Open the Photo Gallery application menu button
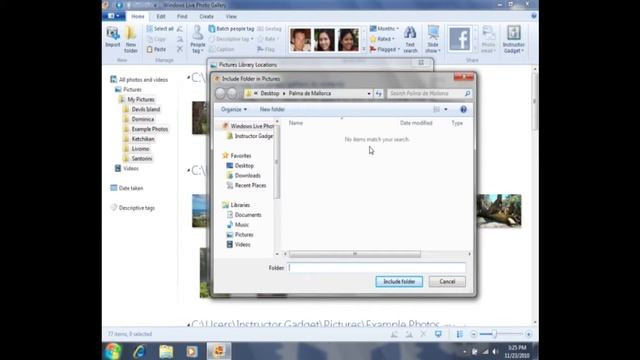This screenshot has height=360, width=640. 114,16
